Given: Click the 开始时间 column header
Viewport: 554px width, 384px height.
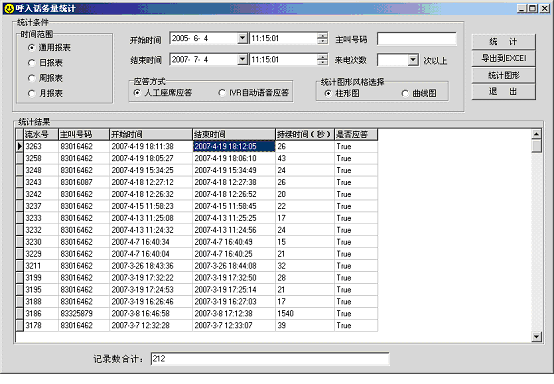Looking at the screenshot, I should [x=151, y=135].
